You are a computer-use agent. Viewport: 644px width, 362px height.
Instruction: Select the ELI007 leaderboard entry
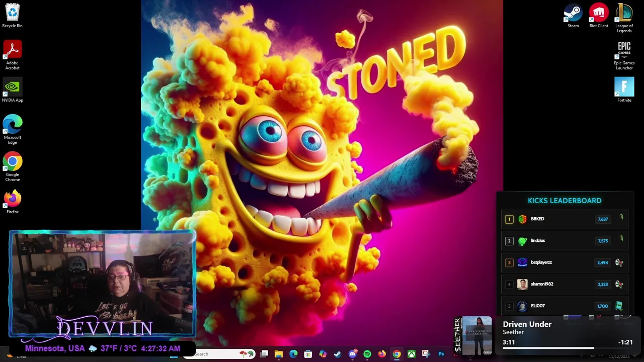pyautogui.click(x=565, y=306)
